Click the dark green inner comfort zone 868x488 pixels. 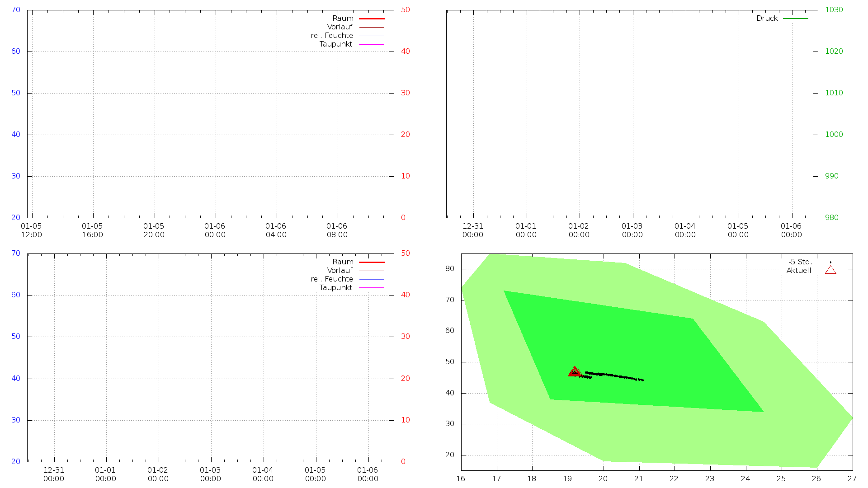point(633,343)
